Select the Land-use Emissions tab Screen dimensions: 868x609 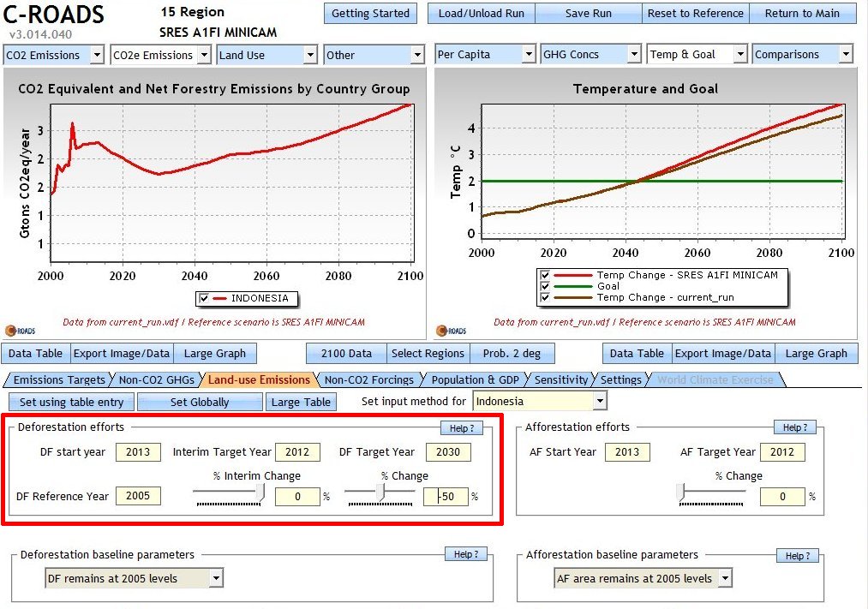(259, 380)
